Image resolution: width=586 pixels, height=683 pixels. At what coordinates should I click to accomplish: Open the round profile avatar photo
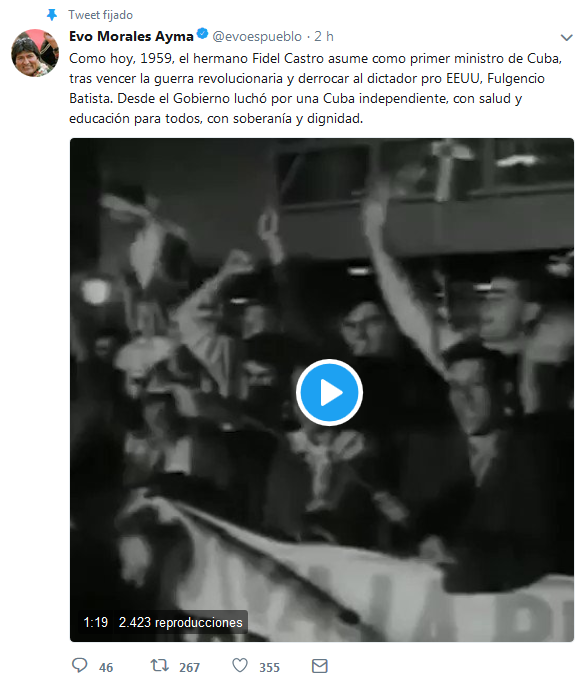[x=35, y=53]
